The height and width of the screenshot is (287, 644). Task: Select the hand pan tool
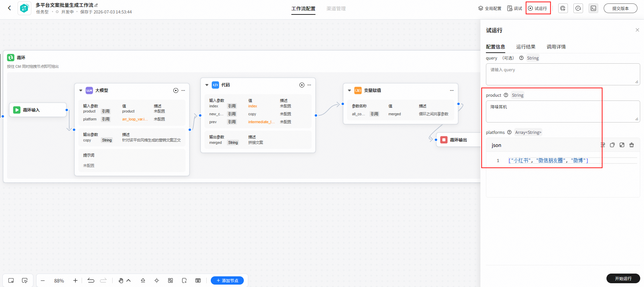tap(121, 280)
